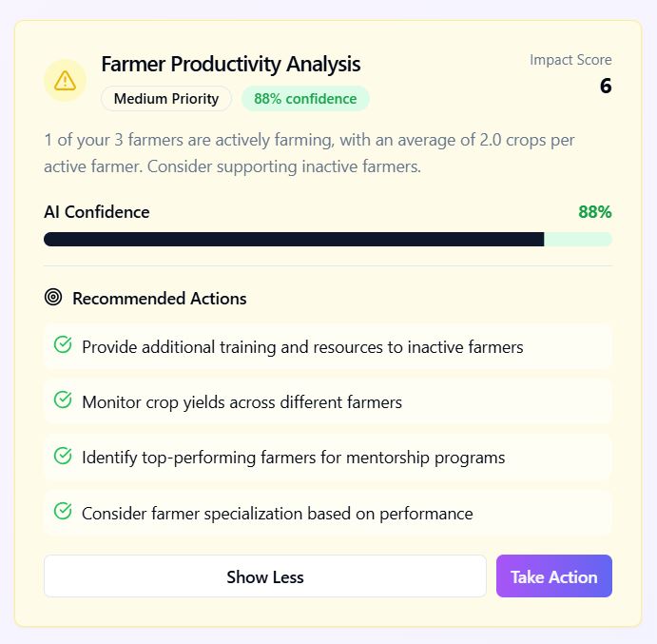657x644 pixels.
Task: Click the yellow warning triangle icon
Action: click(65, 80)
